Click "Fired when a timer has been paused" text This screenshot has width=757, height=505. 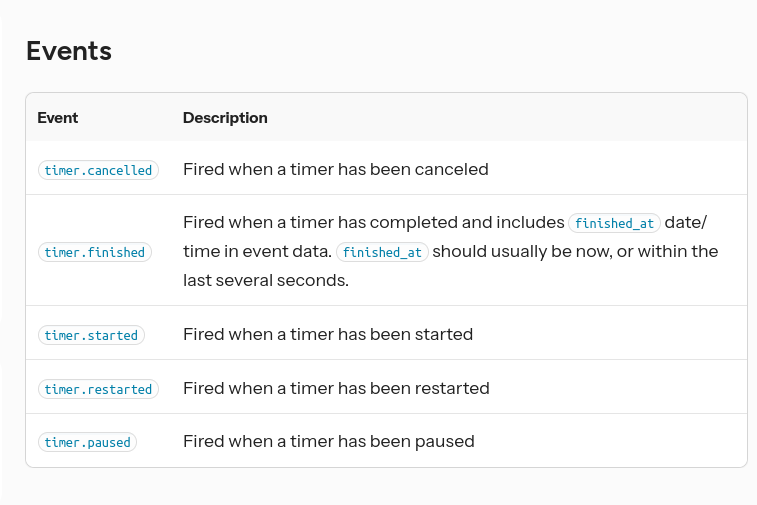click(x=328, y=441)
